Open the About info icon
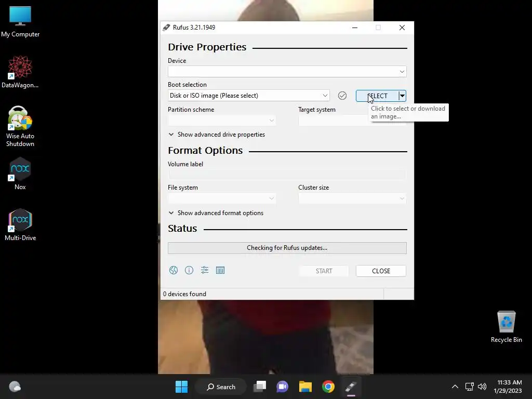 (x=189, y=270)
